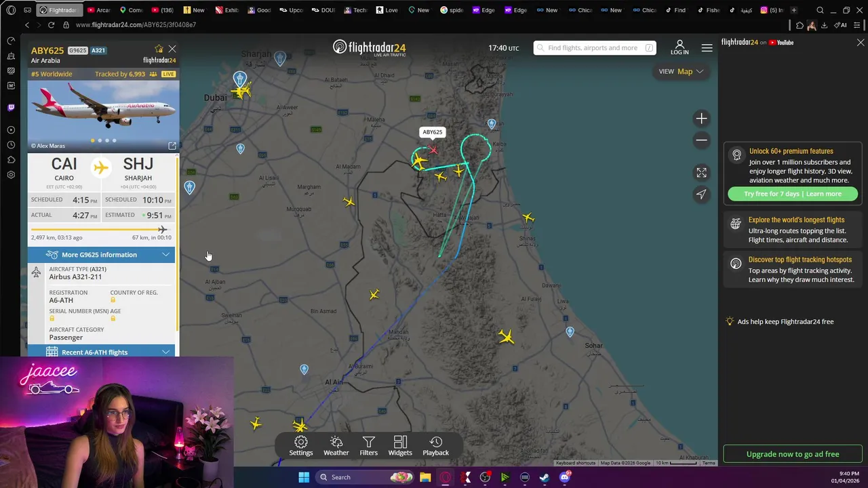868x488 pixels.
Task: Switch to the Find TikTok browser tab
Action: click(x=675, y=10)
